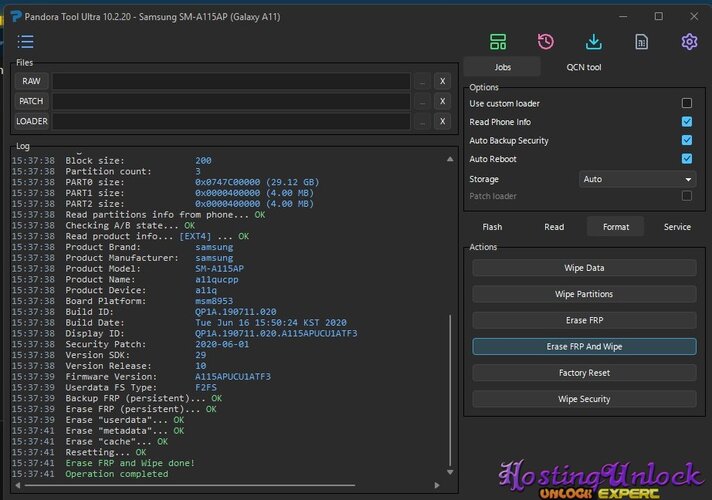712x500 pixels.
Task: Select the Flash tab
Action: point(492,227)
